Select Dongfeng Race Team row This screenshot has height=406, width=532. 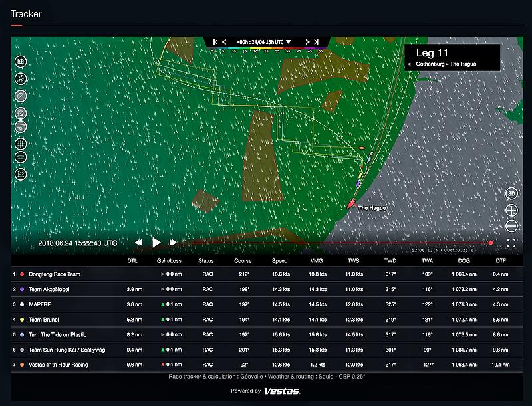(x=267, y=274)
